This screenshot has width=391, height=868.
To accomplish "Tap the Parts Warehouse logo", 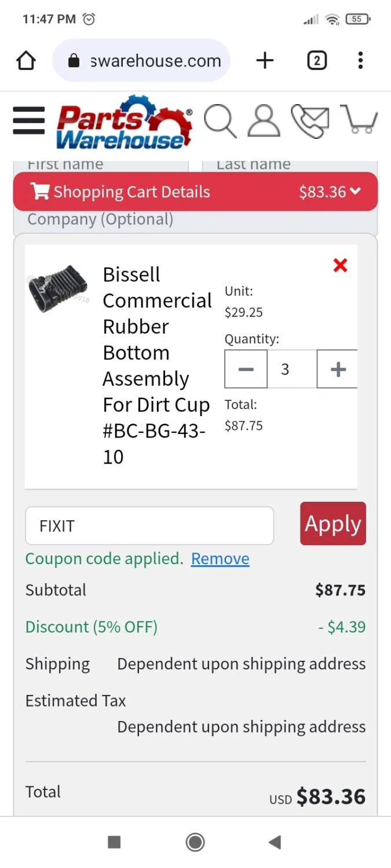I will [x=124, y=123].
